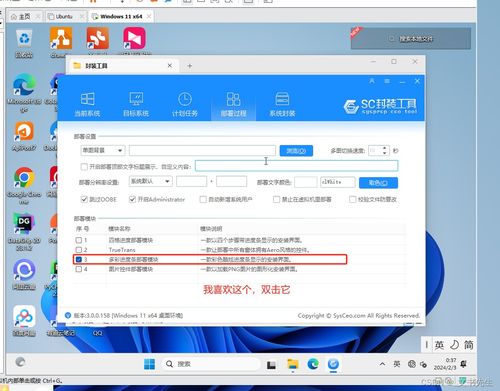Open Microsoft Edge from the taskbar
This screenshot has height=391, width=500.
(x=313, y=364)
